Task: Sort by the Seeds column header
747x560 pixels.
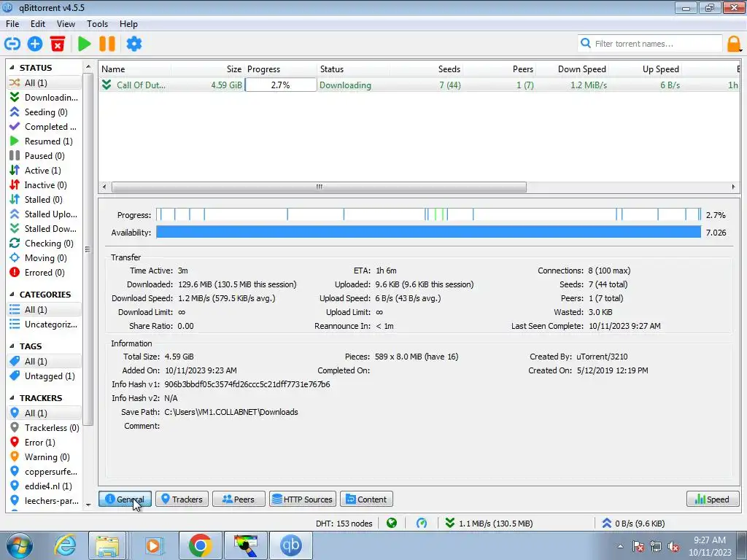Action: coord(427,69)
